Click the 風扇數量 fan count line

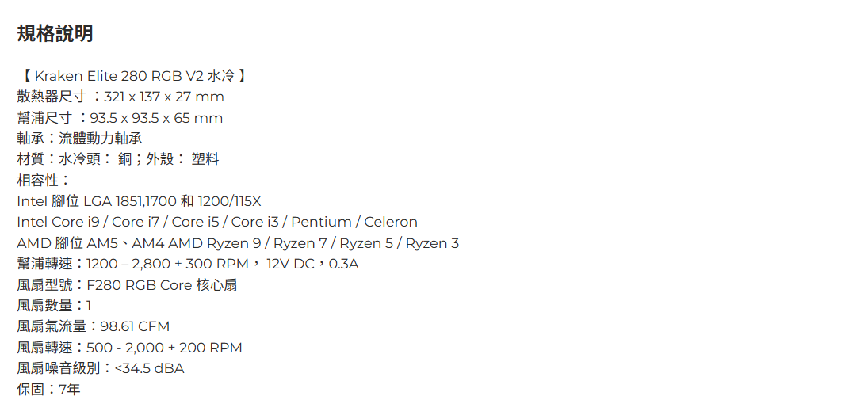[54, 306]
